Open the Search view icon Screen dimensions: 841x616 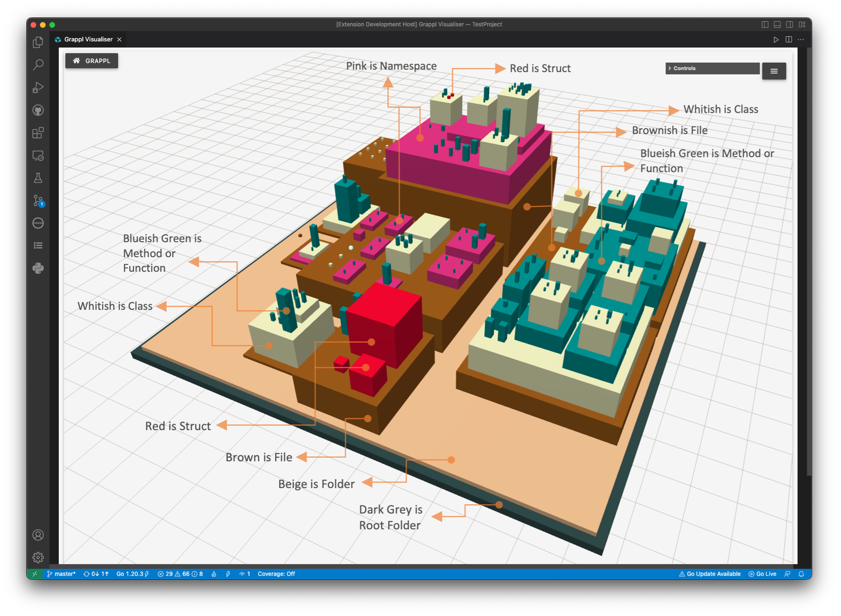38,65
